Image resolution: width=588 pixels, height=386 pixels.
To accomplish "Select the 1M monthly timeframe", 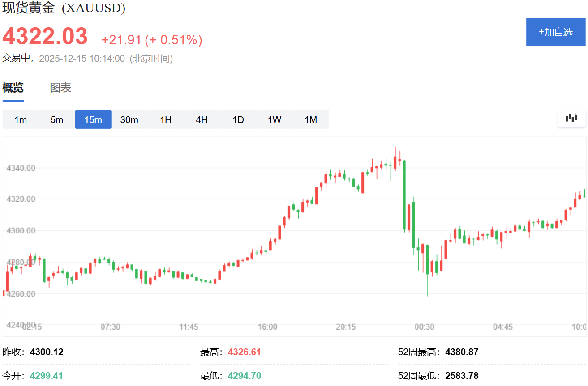I will click(x=310, y=119).
